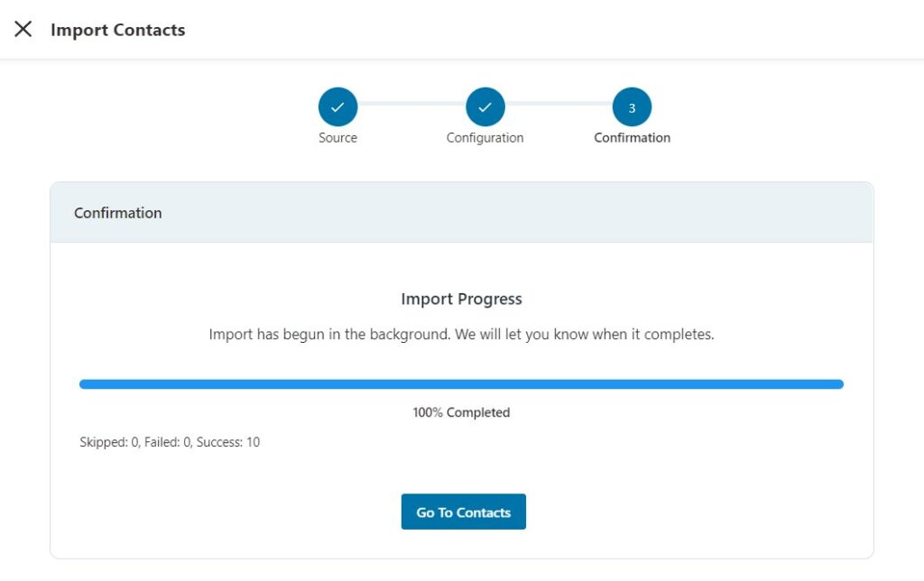Select the step 3 circle icon
This screenshot has width=924, height=581.
632,106
